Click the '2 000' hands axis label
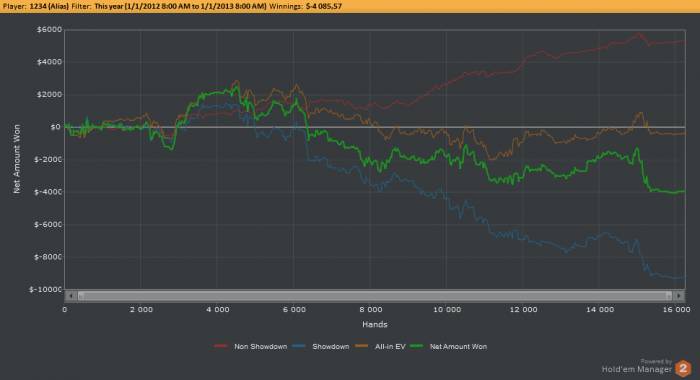The image size is (700, 380). pos(141,309)
